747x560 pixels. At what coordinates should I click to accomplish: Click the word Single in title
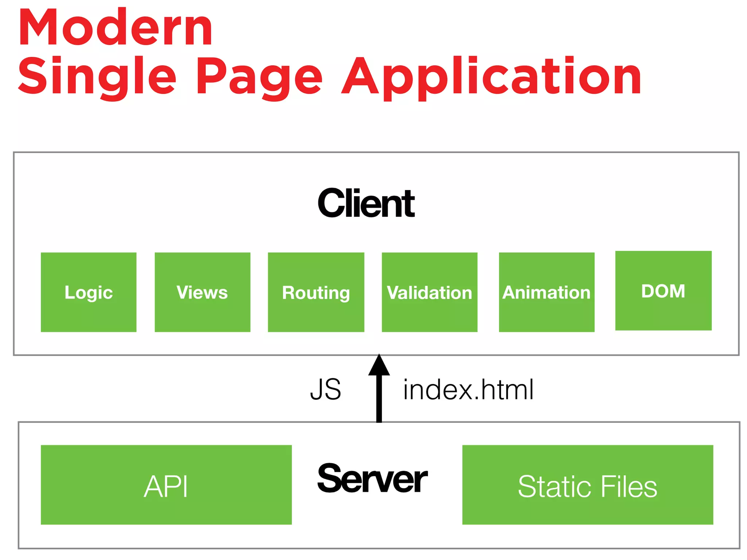tap(97, 77)
